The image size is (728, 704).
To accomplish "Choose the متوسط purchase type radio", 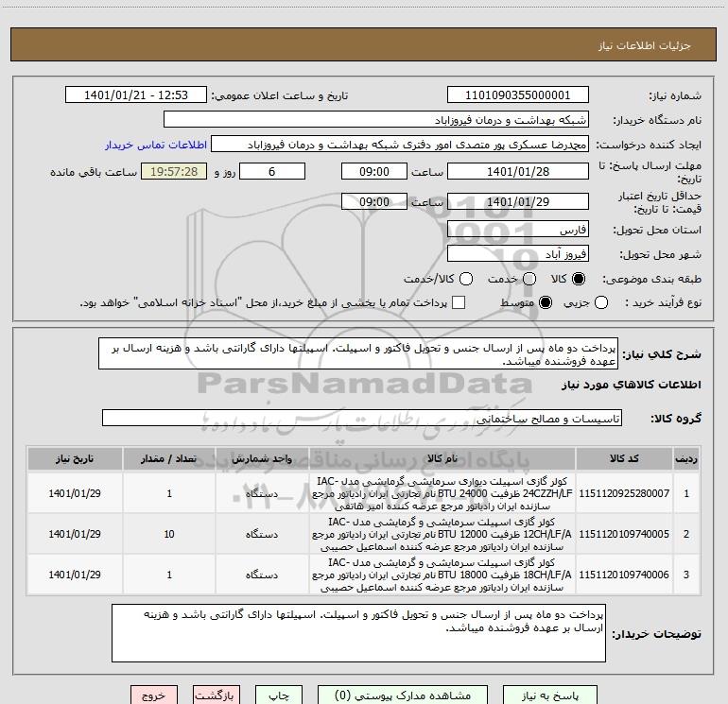I will (546, 302).
